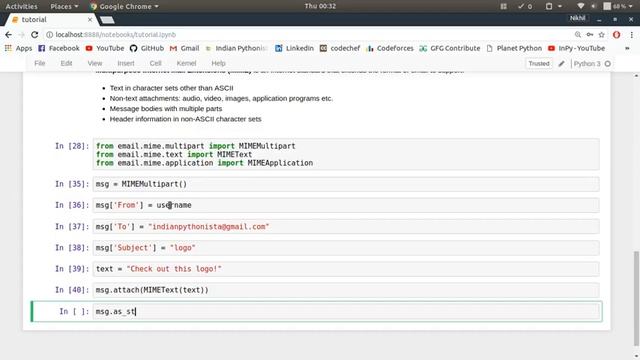Image resolution: width=640 pixels, height=360 pixels.
Task: Click the notebook vertical scrollbar
Action: point(636,298)
